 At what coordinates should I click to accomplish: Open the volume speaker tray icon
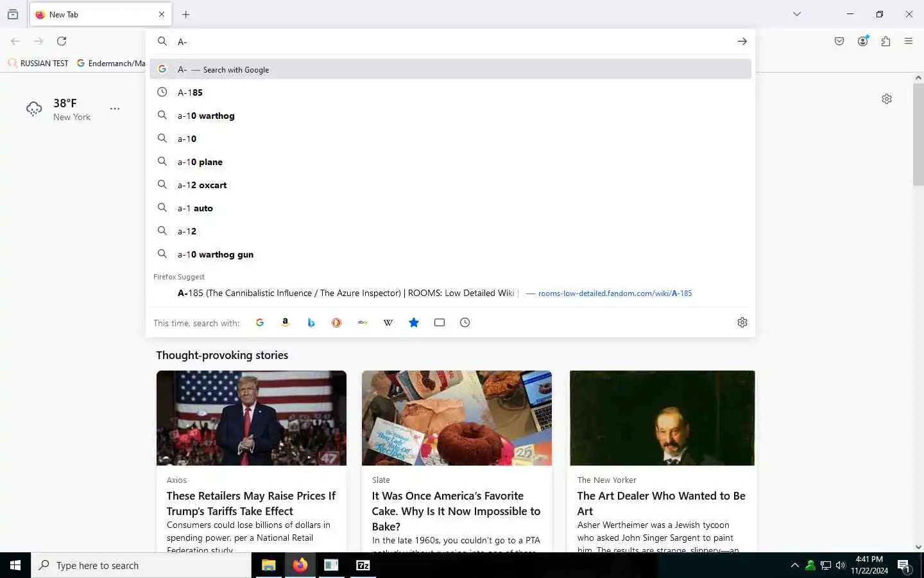pyautogui.click(x=841, y=565)
